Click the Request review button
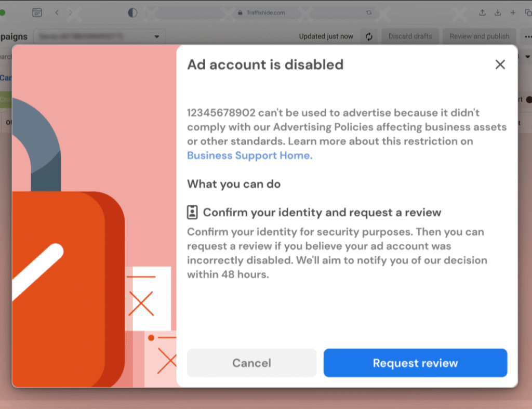 tap(415, 363)
